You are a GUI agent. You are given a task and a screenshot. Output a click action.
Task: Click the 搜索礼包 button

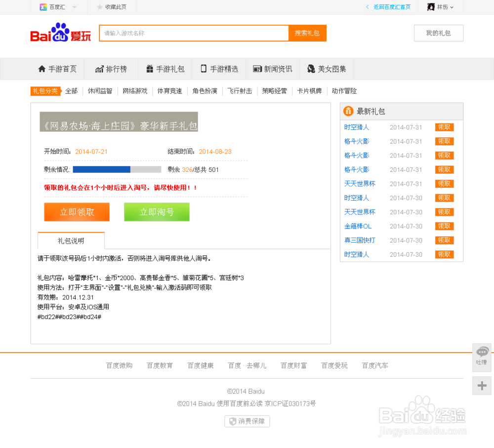(307, 33)
